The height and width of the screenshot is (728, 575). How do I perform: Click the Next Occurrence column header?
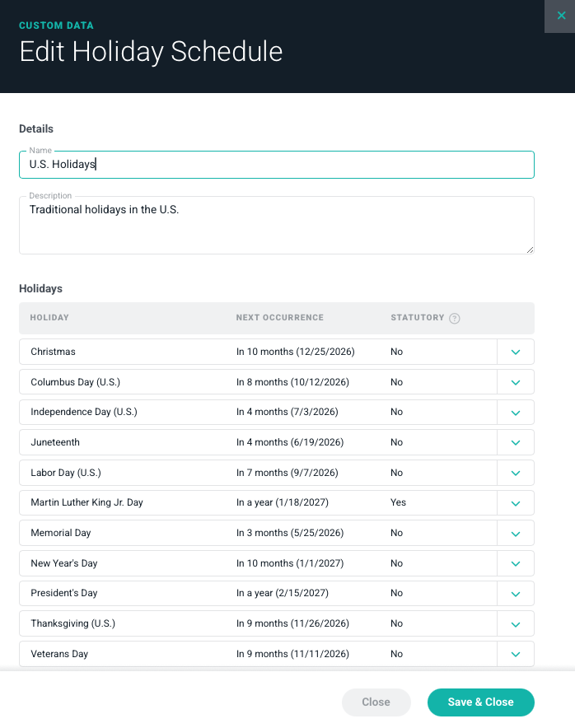pos(279,318)
